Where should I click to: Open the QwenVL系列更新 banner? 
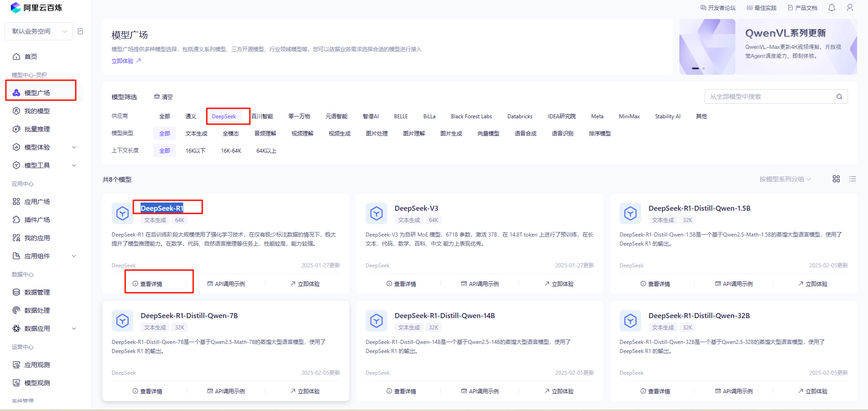768,47
